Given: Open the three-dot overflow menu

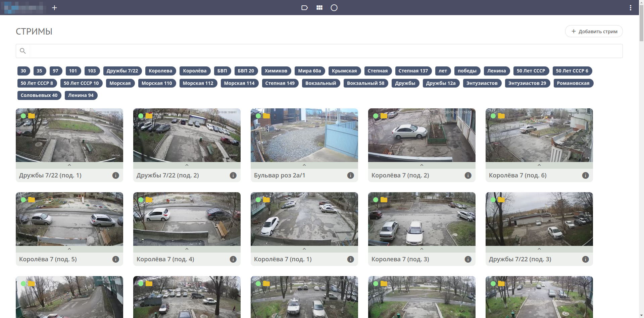Looking at the screenshot, I should pos(631,8).
